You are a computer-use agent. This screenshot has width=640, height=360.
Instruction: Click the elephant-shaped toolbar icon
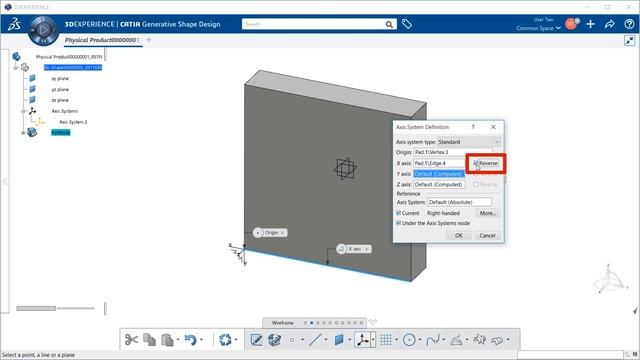click(480, 340)
